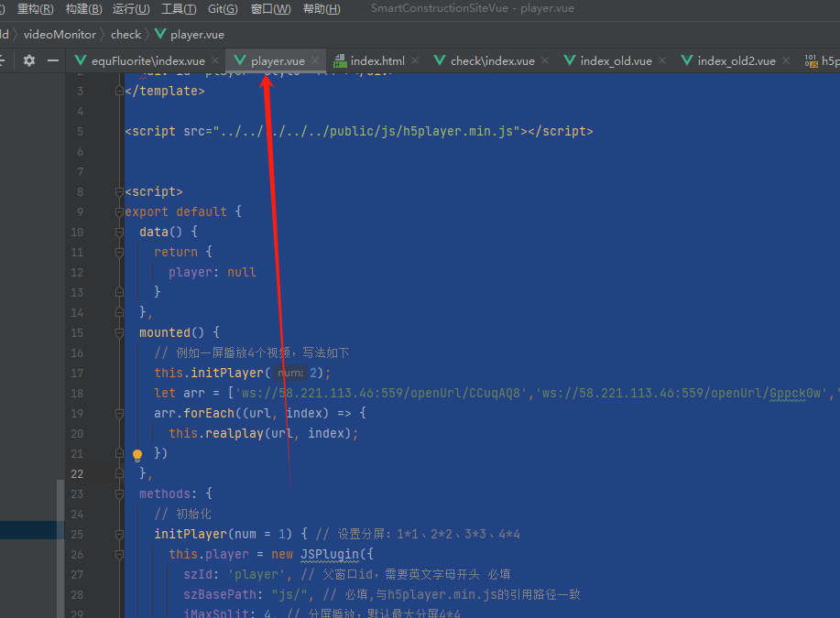
Task: Click HTML file icon on index.html tab
Action: coord(340,60)
